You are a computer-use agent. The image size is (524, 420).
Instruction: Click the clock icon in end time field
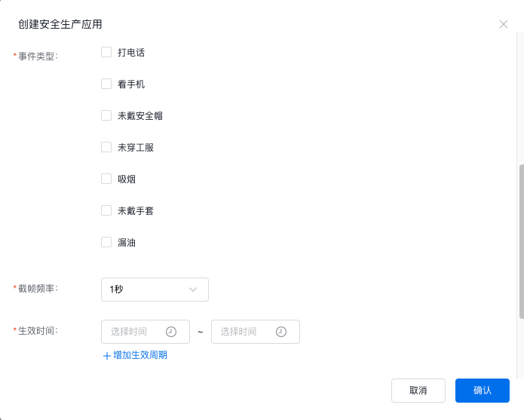tap(281, 332)
